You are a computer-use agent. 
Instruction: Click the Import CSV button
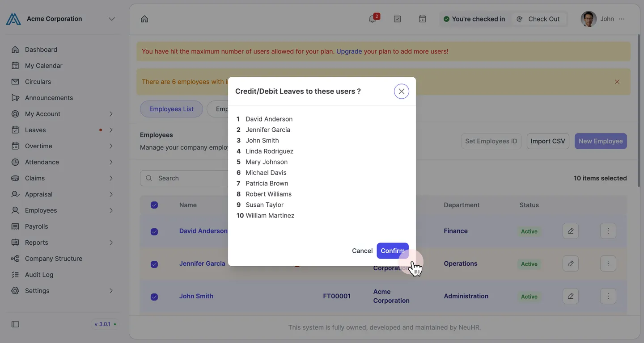548,141
